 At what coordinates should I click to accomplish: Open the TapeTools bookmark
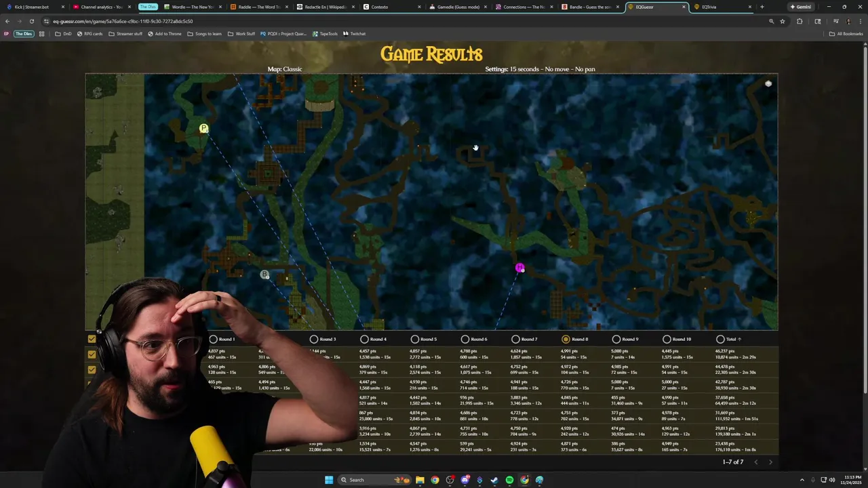coord(325,33)
